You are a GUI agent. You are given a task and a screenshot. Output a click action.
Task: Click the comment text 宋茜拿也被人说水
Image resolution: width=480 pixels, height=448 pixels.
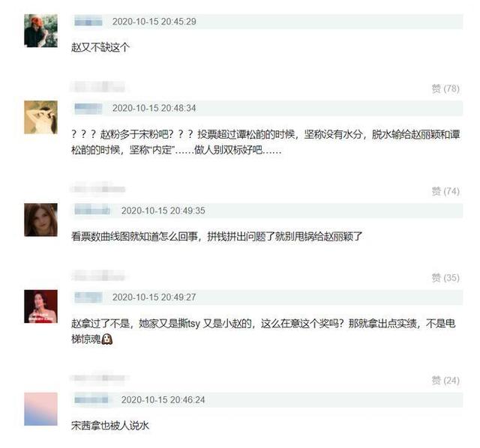pyautogui.click(x=110, y=426)
